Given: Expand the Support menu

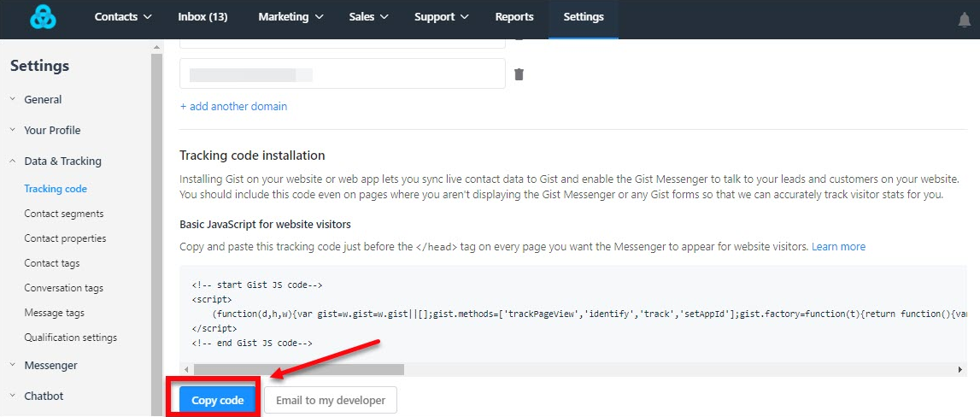Looking at the screenshot, I should coord(441,17).
